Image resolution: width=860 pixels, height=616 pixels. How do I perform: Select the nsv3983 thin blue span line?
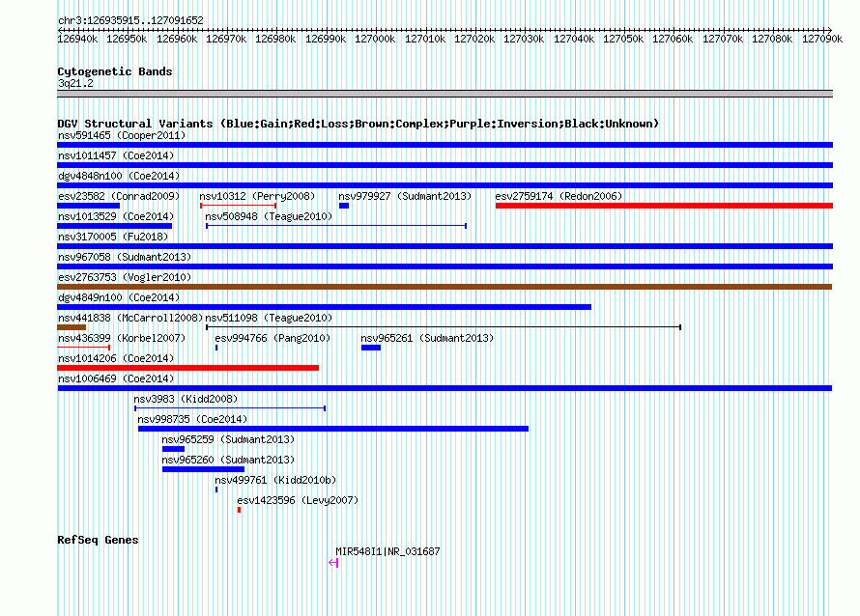coord(230,408)
